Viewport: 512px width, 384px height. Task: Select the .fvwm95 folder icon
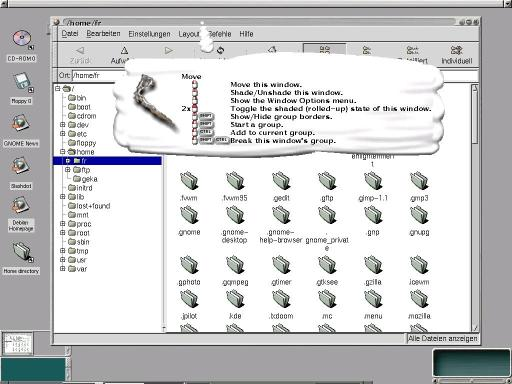pos(235,181)
